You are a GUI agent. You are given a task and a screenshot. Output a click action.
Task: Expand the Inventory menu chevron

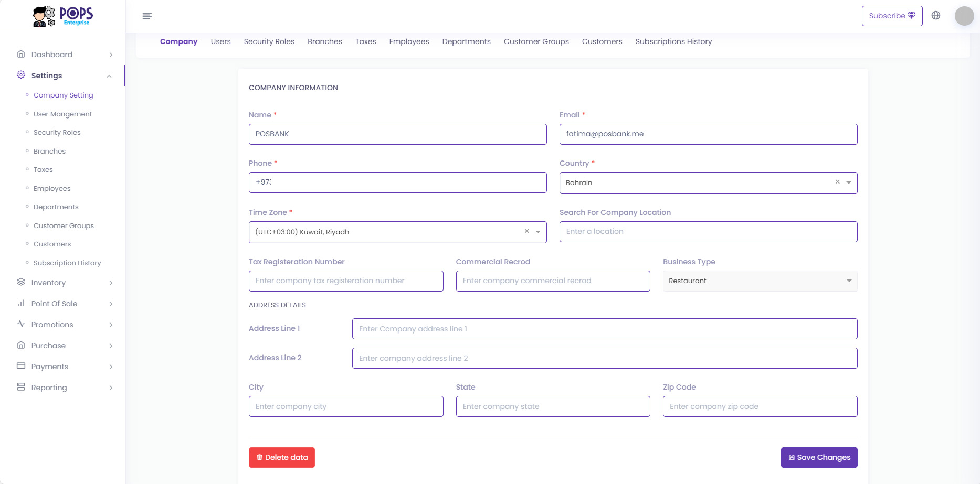(111, 283)
